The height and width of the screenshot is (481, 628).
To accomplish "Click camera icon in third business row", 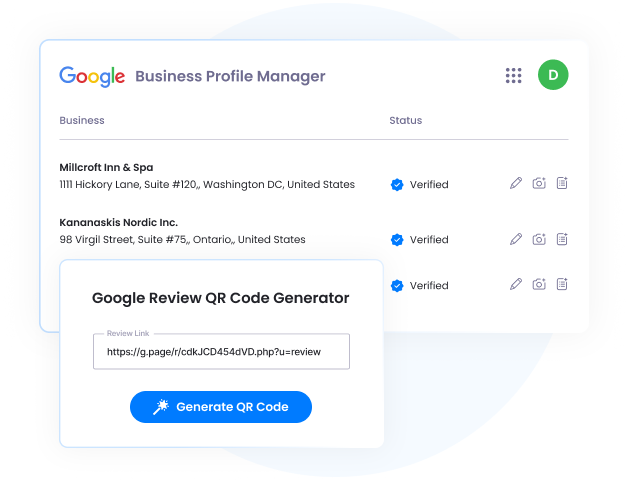I will pyautogui.click(x=539, y=285).
